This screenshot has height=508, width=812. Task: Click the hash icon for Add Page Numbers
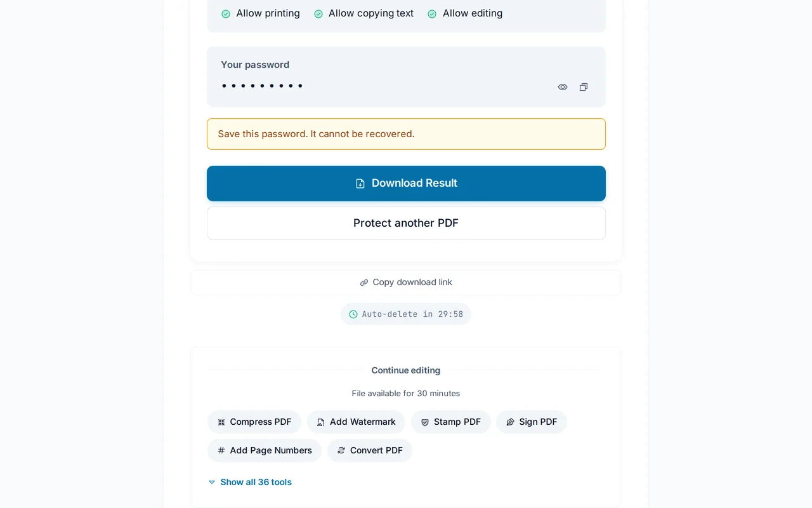tap(221, 450)
